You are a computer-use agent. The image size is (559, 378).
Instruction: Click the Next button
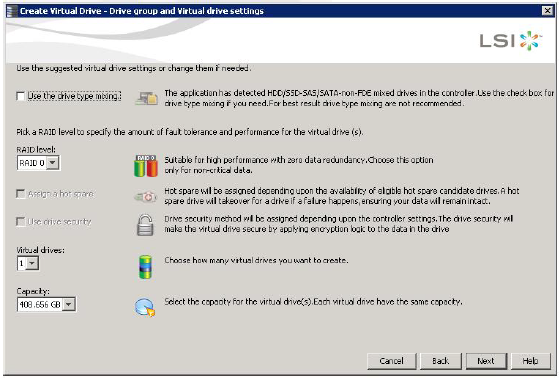tap(486, 361)
